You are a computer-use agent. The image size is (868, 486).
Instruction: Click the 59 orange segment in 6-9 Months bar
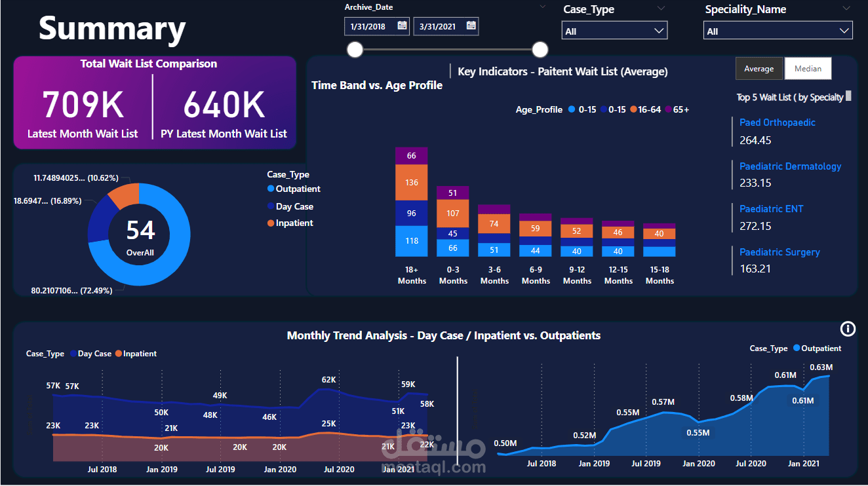click(x=536, y=229)
